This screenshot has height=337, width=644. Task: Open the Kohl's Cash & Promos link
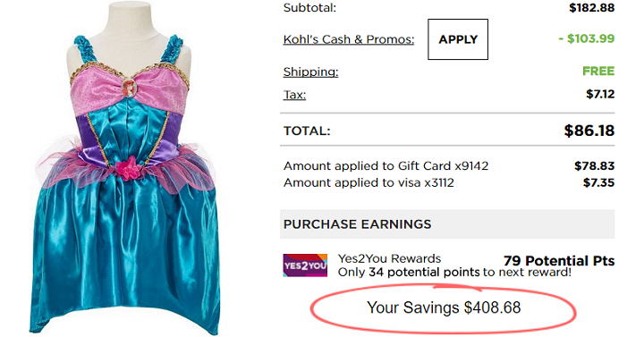click(349, 39)
